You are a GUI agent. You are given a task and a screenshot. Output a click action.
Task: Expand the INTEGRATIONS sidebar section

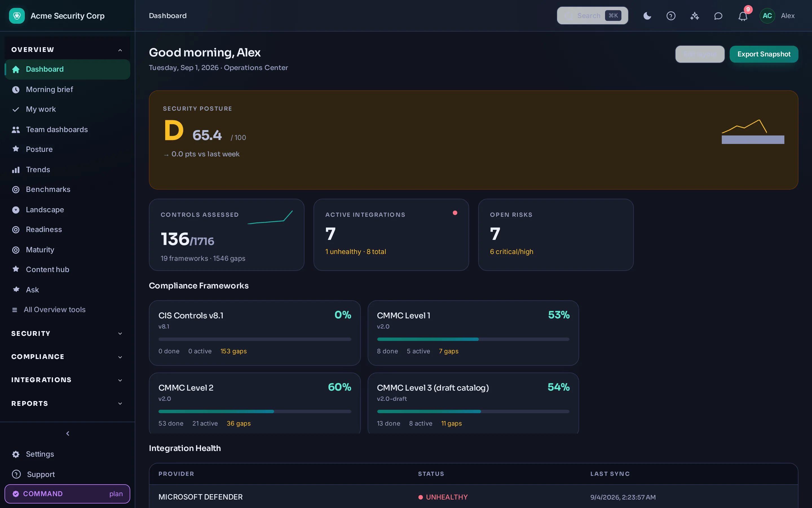(x=67, y=380)
